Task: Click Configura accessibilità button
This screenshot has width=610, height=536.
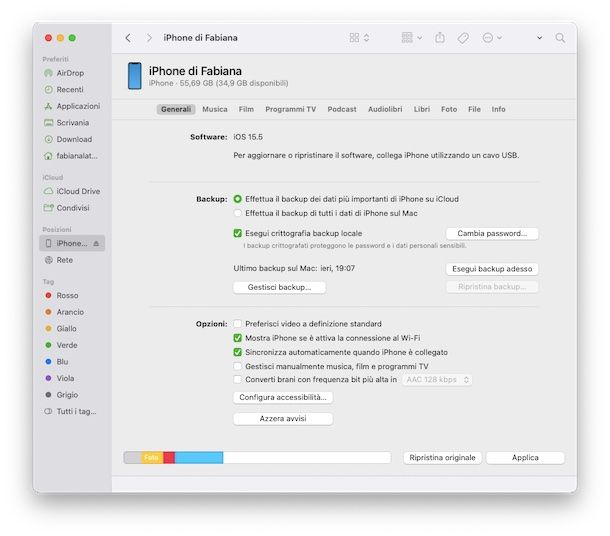Action: pyautogui.click(x=283, y=397)
